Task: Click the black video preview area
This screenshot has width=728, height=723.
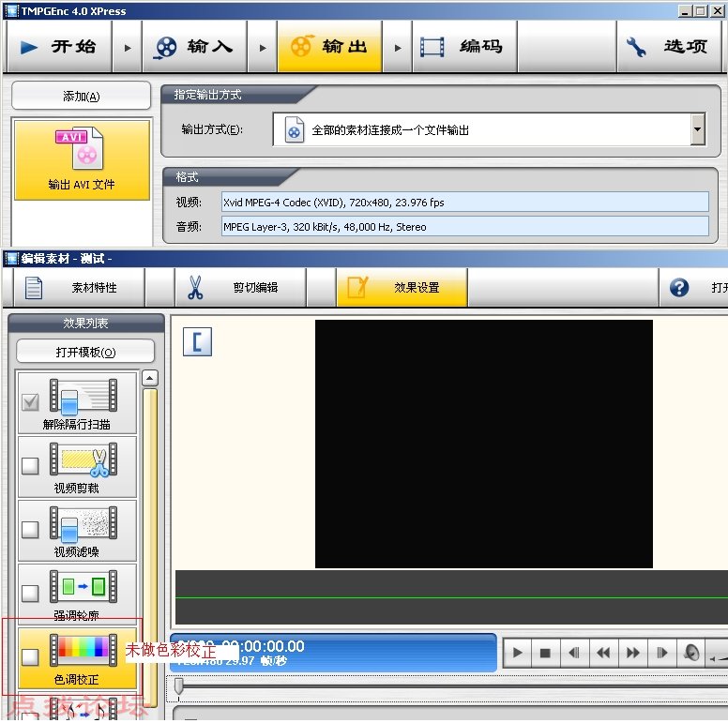Action: 484,444
